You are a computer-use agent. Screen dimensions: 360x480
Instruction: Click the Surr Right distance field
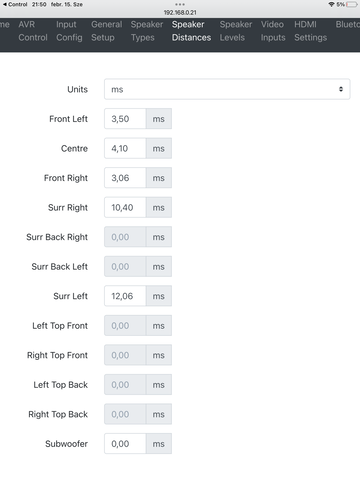(125, 207)
